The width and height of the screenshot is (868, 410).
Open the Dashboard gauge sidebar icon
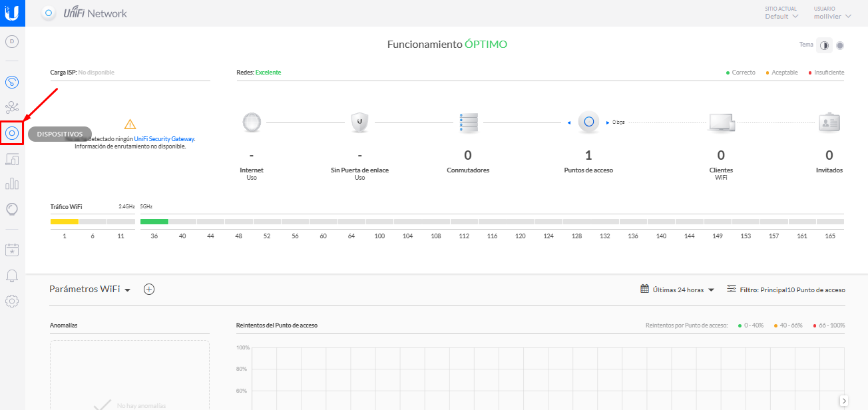coord(12,83)
